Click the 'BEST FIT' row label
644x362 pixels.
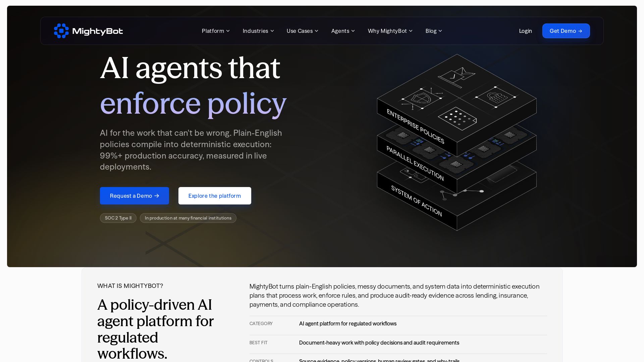coord(258,343)
